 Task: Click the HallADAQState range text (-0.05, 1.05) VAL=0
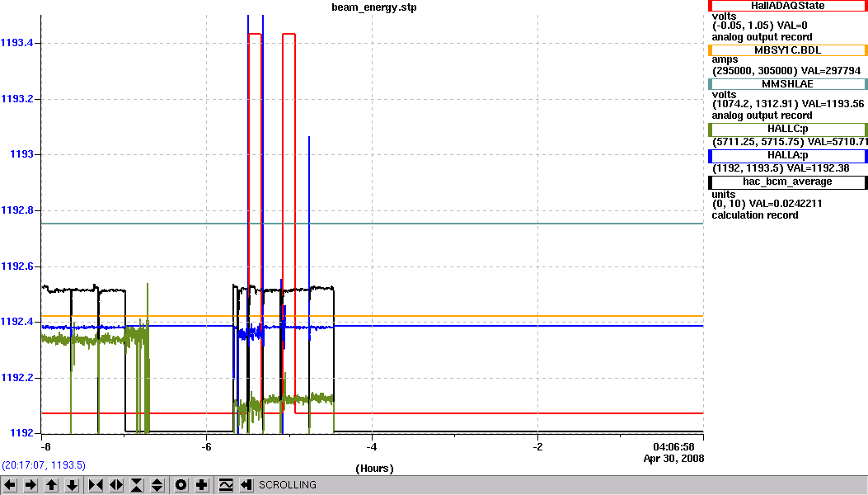click(x=759, y=26)
